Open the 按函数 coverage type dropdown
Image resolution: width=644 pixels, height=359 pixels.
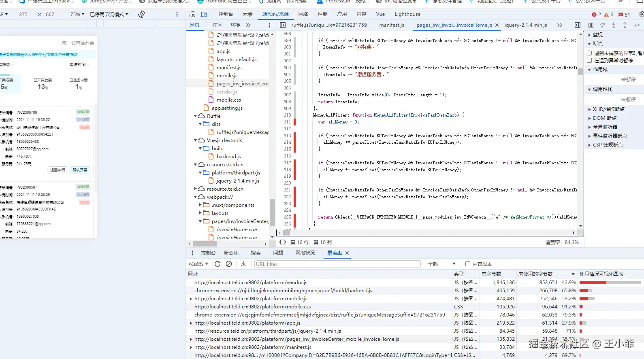198,264
